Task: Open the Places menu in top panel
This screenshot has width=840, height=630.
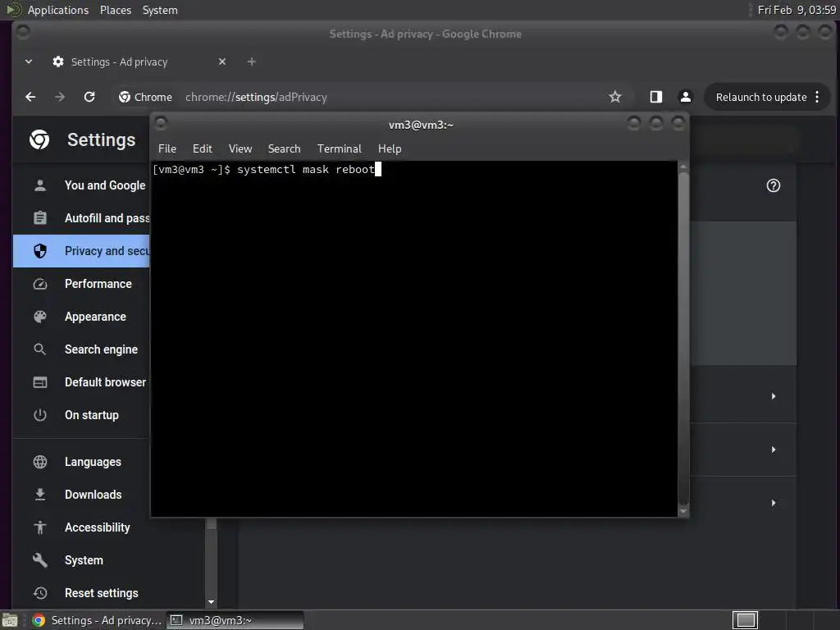Action: (x=116, y=10)
